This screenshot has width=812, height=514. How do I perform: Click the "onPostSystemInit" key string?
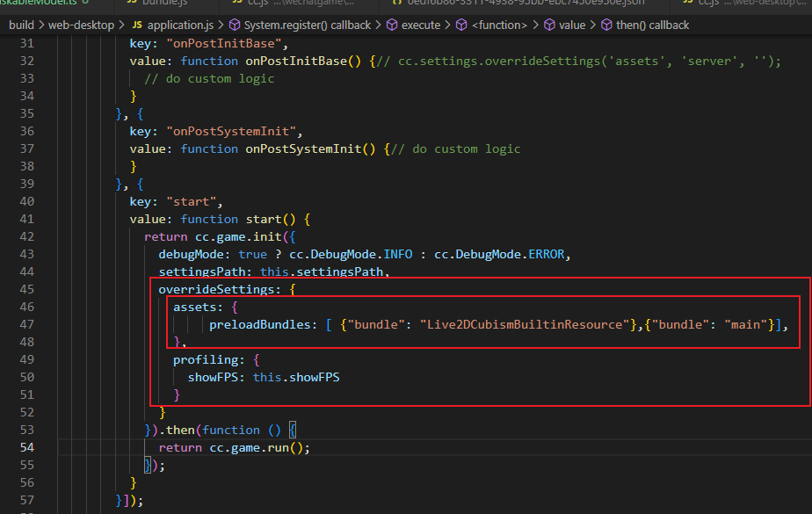tap(231, 132)
